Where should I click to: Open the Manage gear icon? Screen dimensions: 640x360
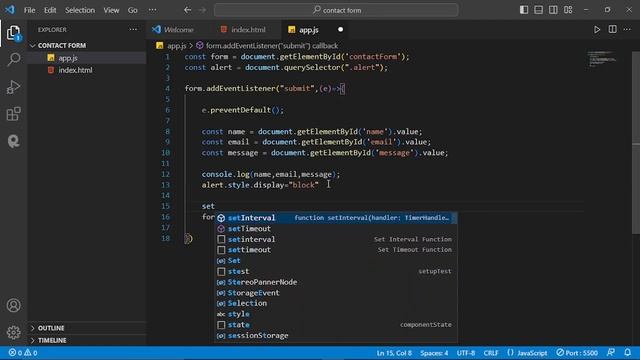(x=13, y=332)
